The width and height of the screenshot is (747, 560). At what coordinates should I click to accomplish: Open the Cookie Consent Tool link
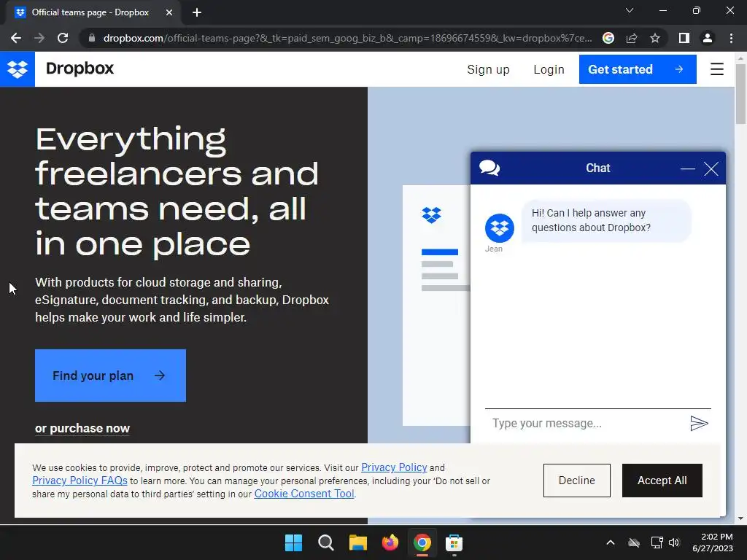click(304, 494)
